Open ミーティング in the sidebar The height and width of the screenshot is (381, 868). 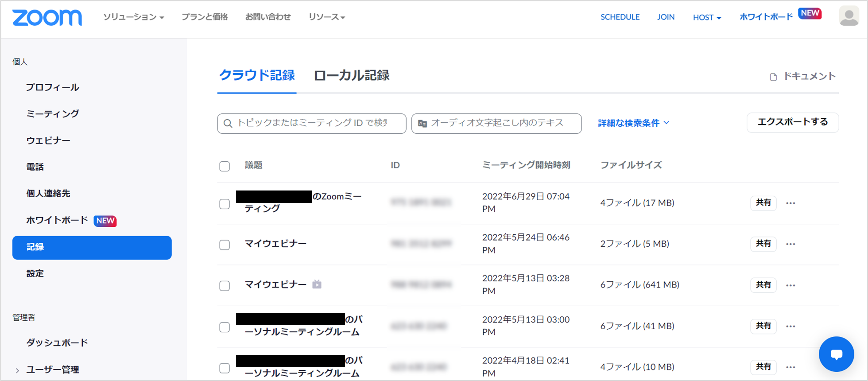point(52,114)
